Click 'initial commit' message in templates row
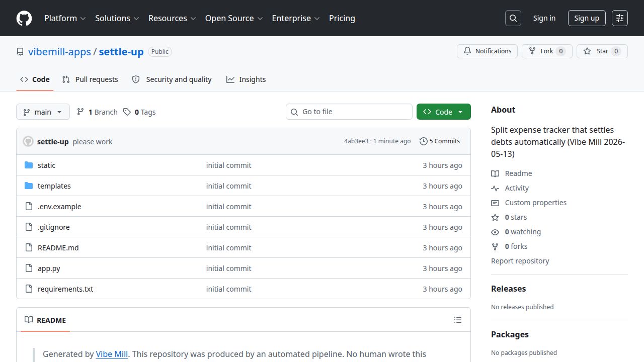This screenshot has height=362, width=644. (228, 186)
